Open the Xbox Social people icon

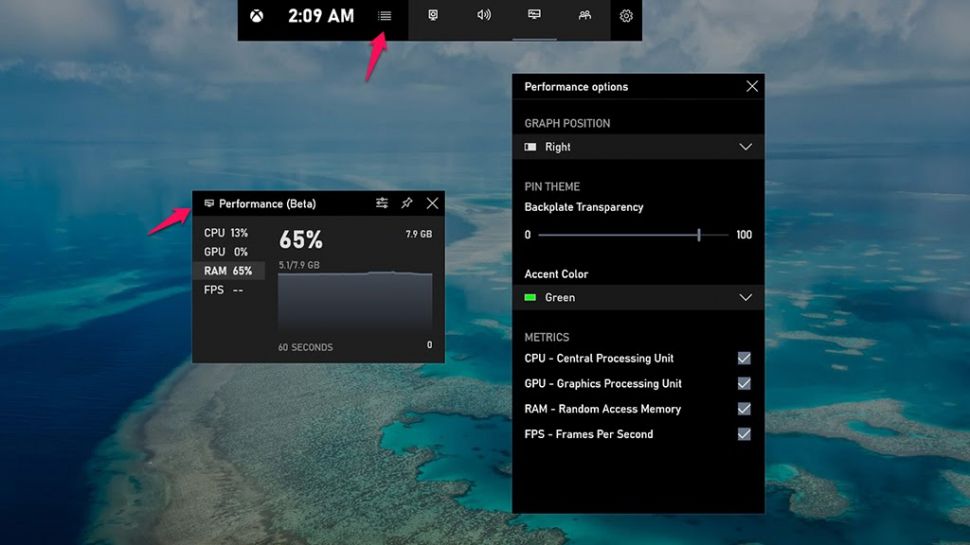[x=584, y=16]
